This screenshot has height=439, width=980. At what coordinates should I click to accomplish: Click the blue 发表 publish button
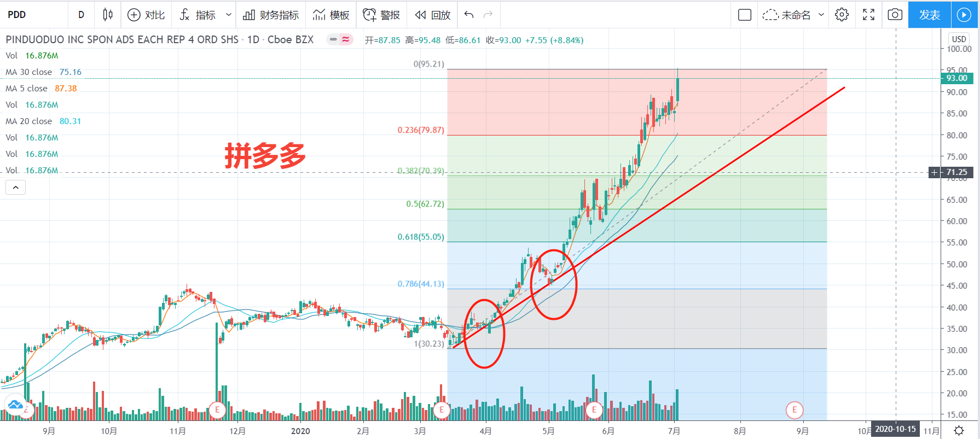(930, 15)
